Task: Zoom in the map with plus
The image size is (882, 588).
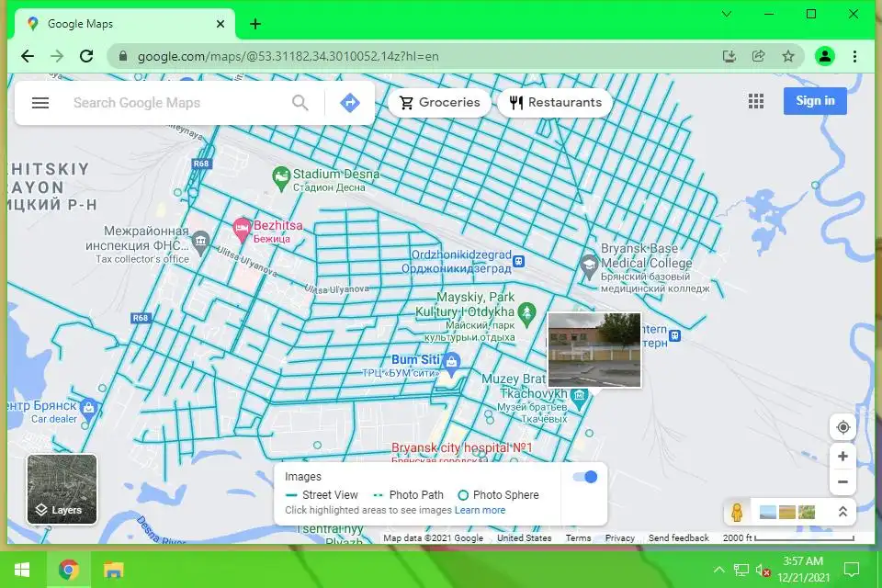Action: pyautogui.click(x=842, y=457)
